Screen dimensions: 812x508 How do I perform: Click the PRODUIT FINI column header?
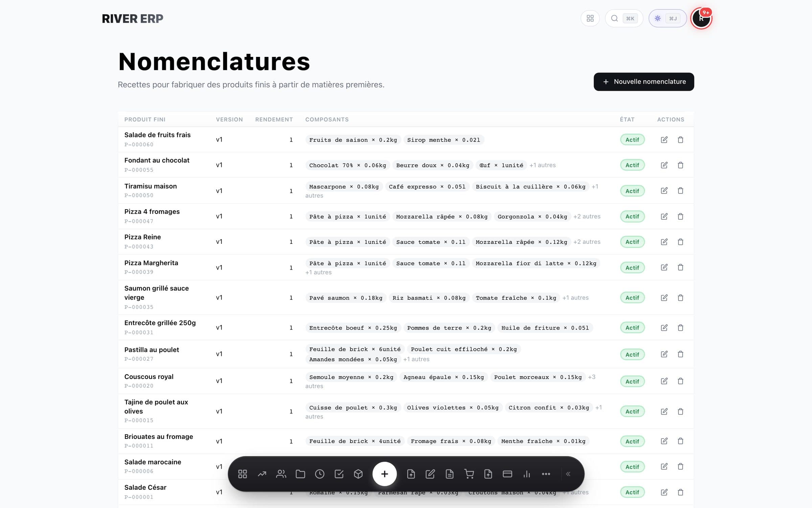pos(145,120)
